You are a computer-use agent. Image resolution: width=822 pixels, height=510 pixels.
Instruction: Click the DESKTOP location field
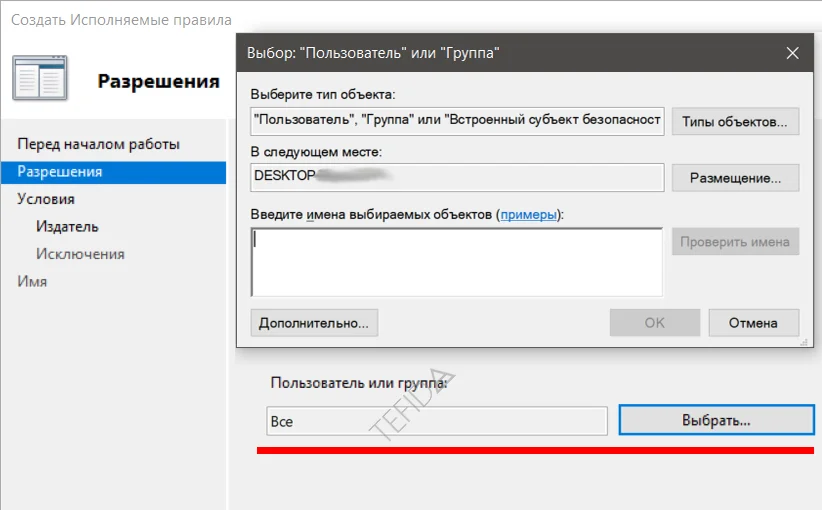tap(457, 177)
